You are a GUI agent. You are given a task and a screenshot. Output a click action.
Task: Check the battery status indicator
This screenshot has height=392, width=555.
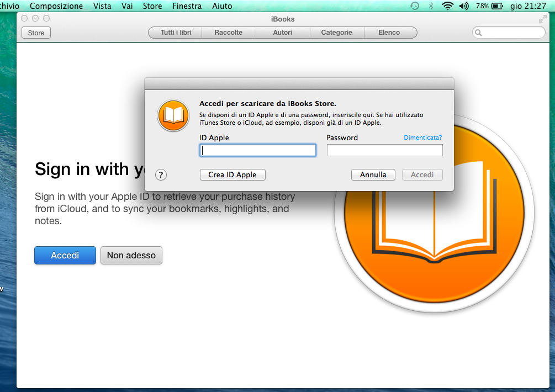point(498,6)
